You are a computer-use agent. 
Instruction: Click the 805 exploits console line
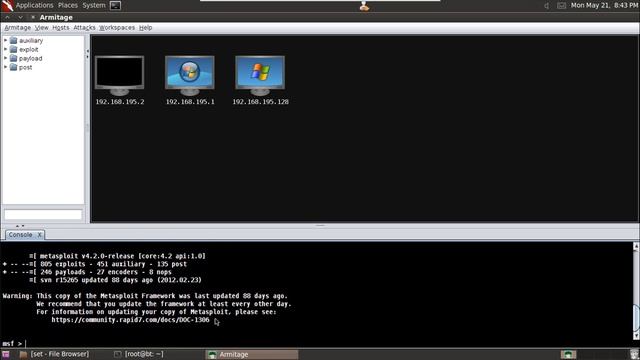pos(95,264)
